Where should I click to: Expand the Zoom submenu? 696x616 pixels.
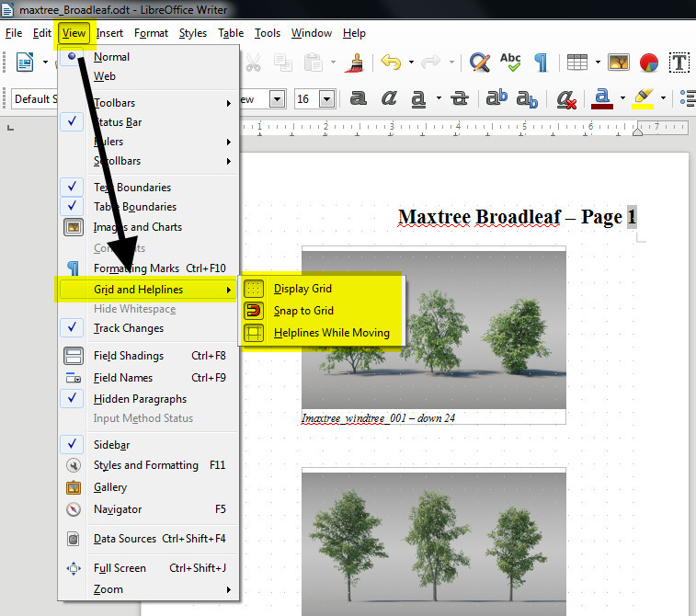pyautogui.click(x=148, y=589)
